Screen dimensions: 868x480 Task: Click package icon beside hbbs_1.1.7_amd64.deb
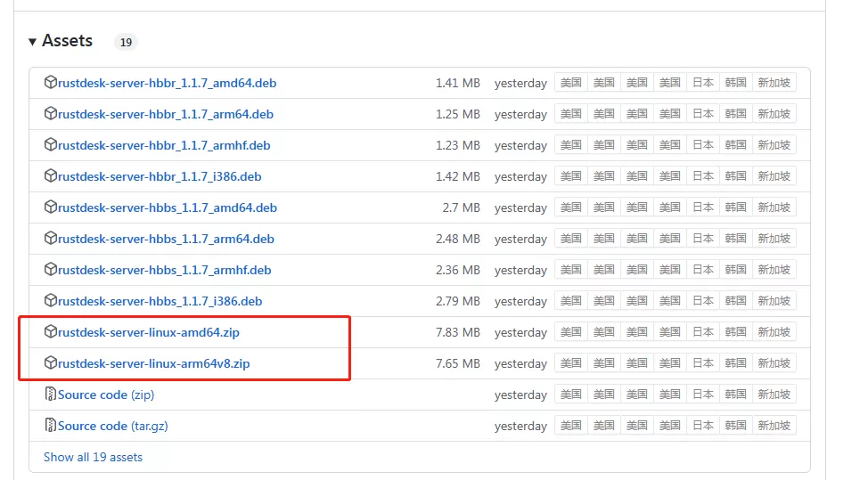(51, 207)
